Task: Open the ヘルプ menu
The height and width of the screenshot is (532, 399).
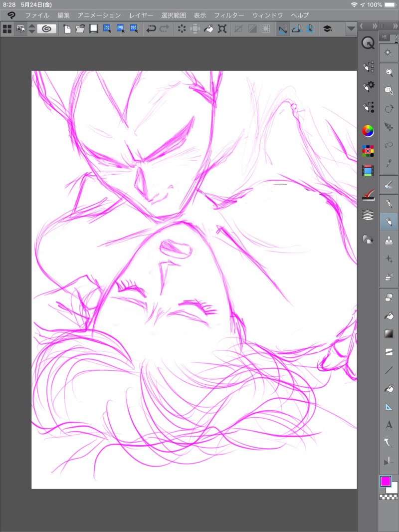Action: (x=300, y=15)
